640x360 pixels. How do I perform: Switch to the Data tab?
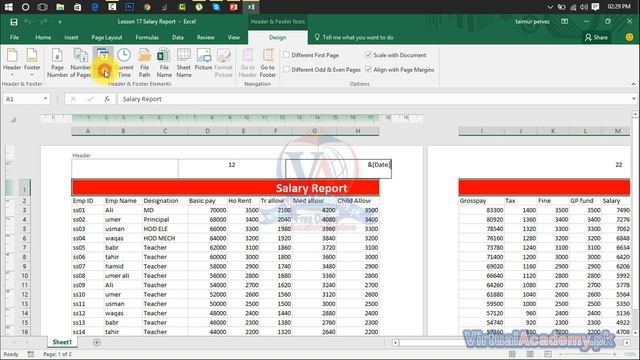(178, 37)
